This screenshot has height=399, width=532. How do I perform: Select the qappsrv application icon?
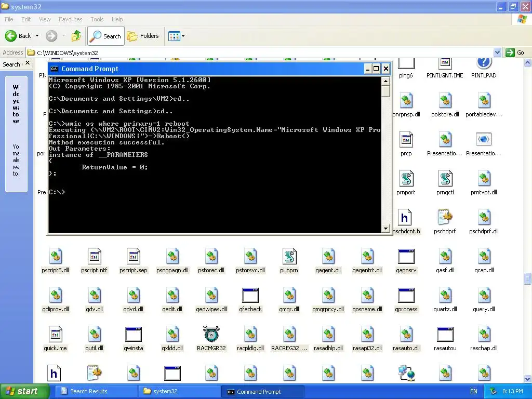click(x=406, y=257)
